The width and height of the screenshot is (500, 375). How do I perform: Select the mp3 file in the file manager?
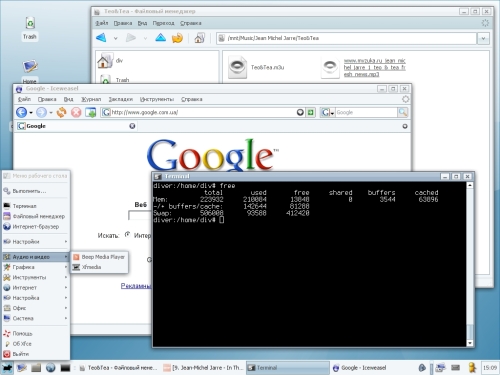(363, 67)
